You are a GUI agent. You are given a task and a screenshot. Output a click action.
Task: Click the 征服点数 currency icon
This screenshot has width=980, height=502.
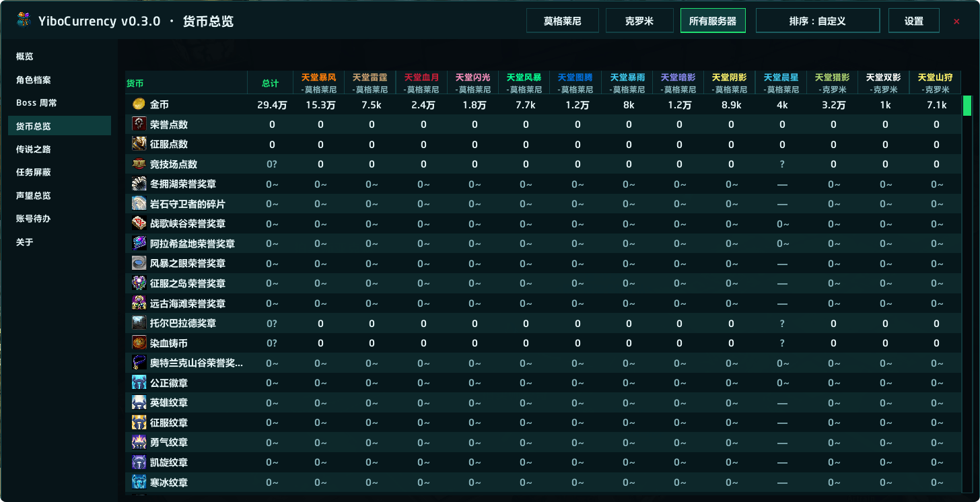[x=139, y=144]
